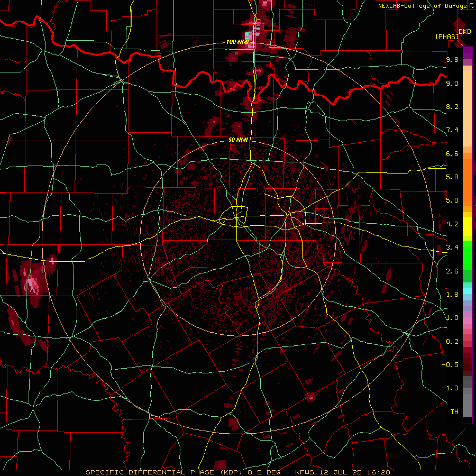Click the 4.2 scale value

click(452, 224)
